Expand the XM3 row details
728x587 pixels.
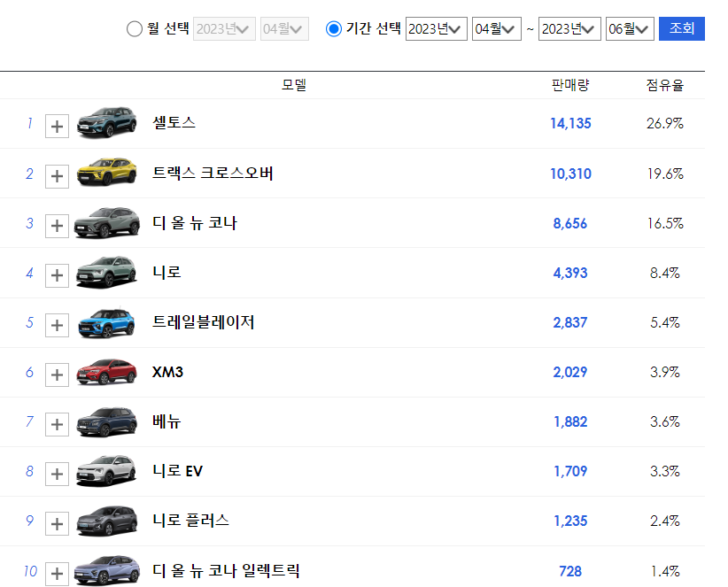pyautogui.click(x=57, y=375)
